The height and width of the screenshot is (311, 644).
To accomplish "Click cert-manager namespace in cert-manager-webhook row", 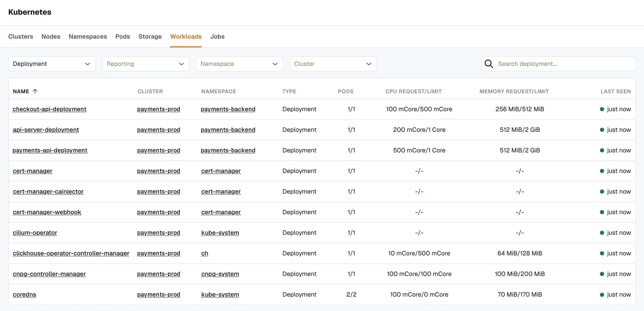I will pyautogui.click(x=221, y=212).
